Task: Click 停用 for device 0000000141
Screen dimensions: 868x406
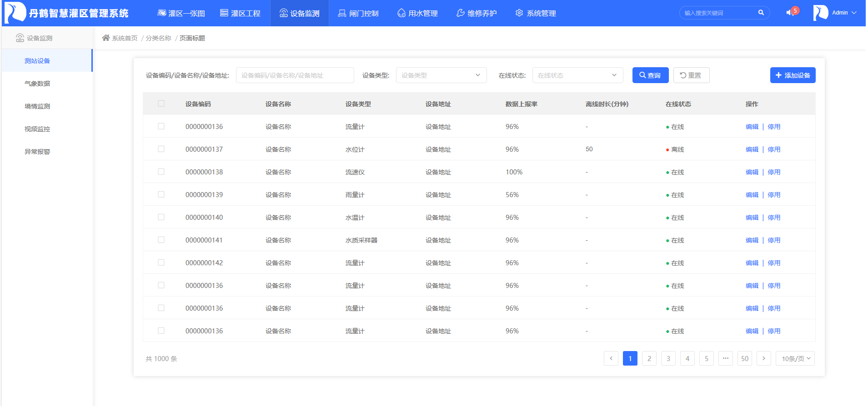Action: click(x=774, y=240)
